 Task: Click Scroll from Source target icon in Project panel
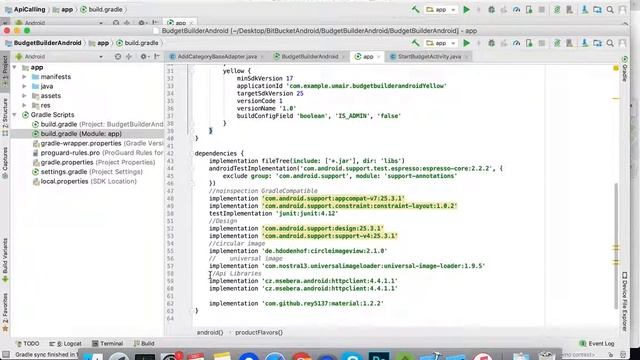[x=118, y=56]
